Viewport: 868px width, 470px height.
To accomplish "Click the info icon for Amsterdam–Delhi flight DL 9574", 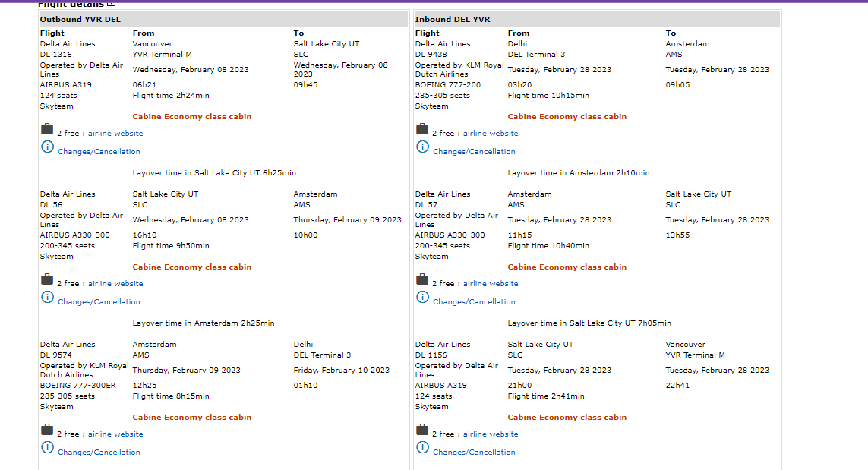I will point(47,448).
